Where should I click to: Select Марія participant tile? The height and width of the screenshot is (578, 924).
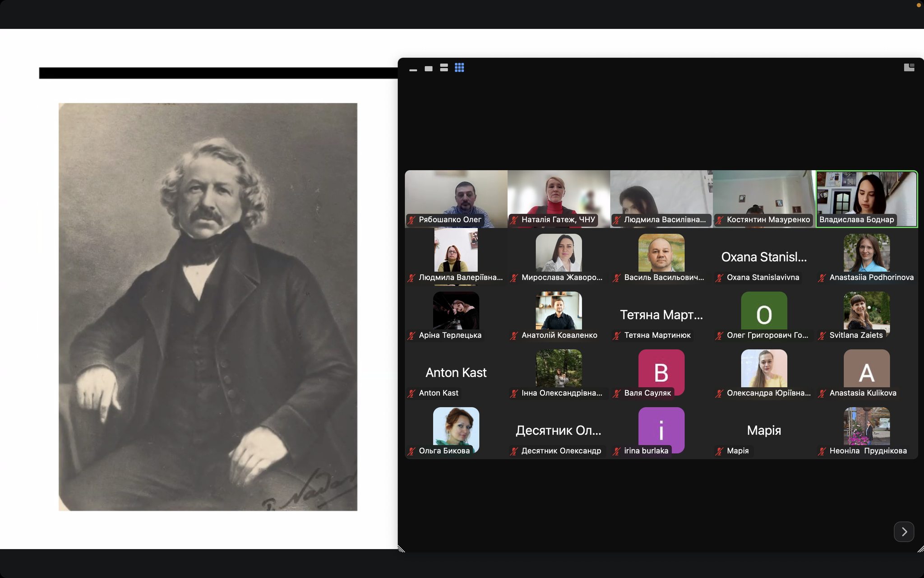tap(764, 430)
